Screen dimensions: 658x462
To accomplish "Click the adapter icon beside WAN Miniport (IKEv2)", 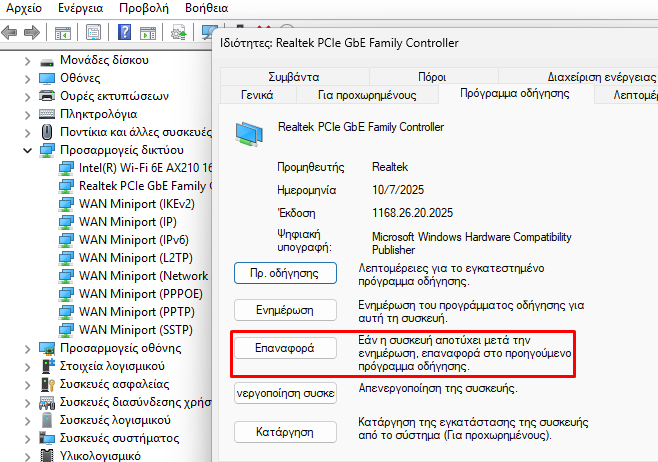I will click(66, 204).
